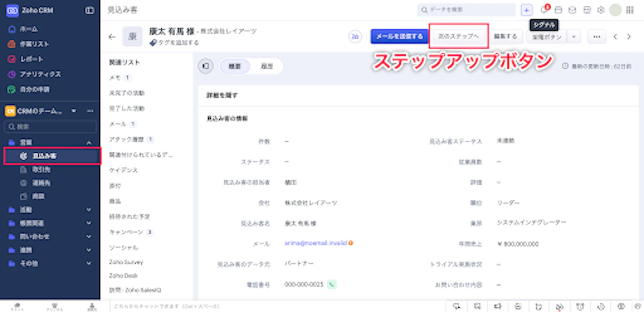Click 編集する button
This screenshot has width=644, height=312.
506,37
